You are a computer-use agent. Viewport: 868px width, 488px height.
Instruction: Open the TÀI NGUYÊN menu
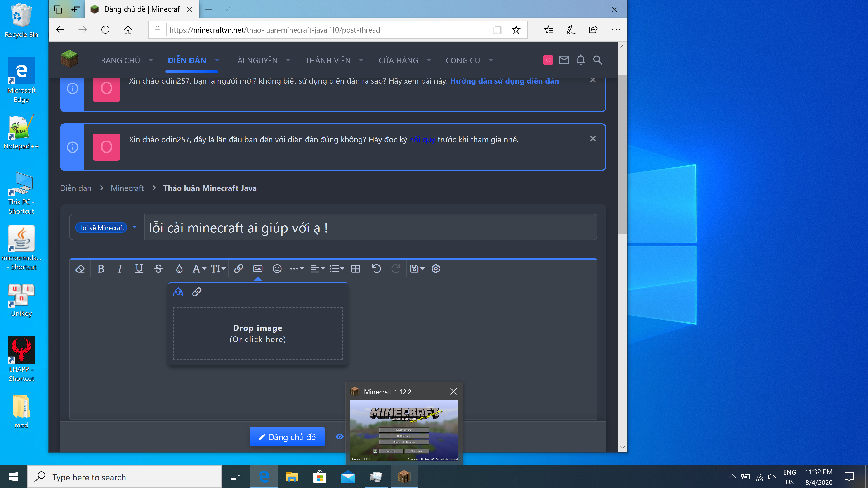tap(256, 61)
